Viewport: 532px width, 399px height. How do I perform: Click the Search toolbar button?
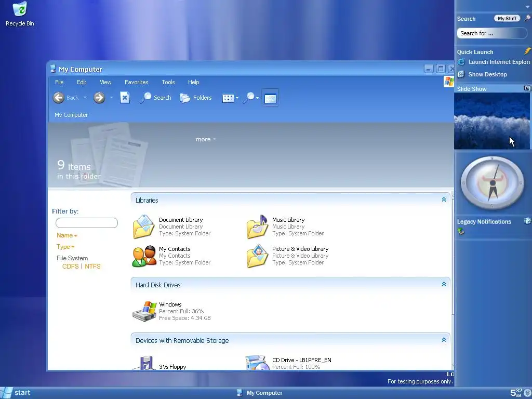[155, 98]
